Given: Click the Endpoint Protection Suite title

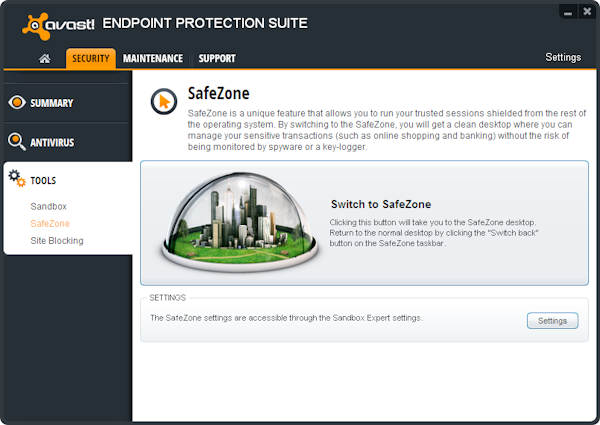Looking at the screenshot, I should coord(205,23).
